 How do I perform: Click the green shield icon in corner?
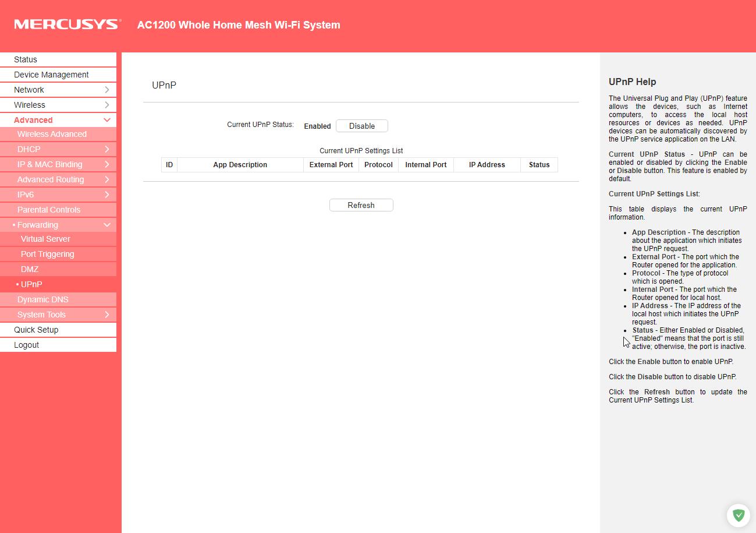[738, 515]
